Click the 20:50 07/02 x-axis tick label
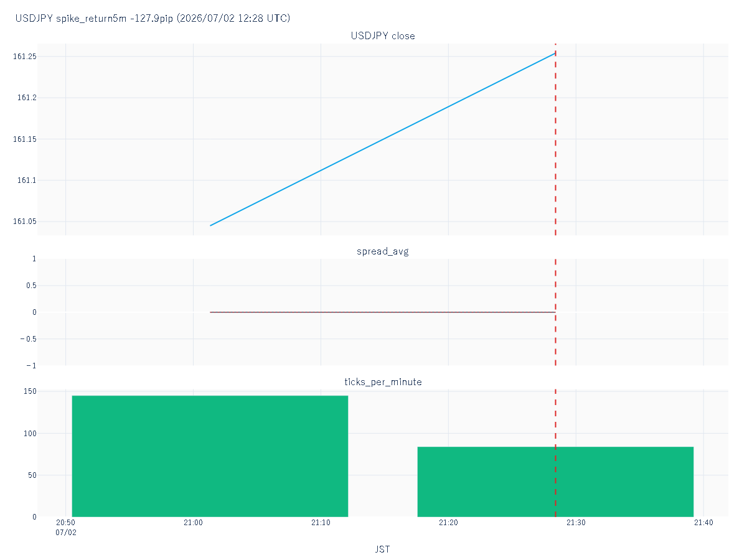The height and width of the screenshot is (560, 747). (x=65, y=528)
